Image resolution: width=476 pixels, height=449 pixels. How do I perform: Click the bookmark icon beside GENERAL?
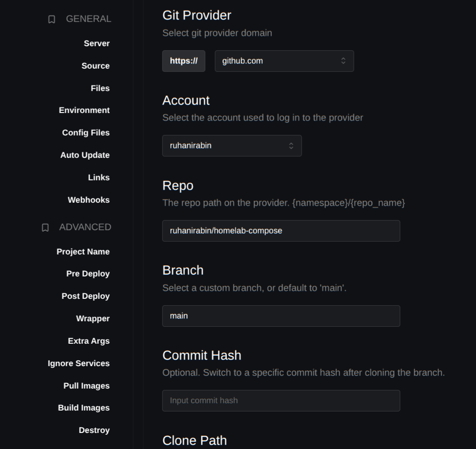point(52,19)
